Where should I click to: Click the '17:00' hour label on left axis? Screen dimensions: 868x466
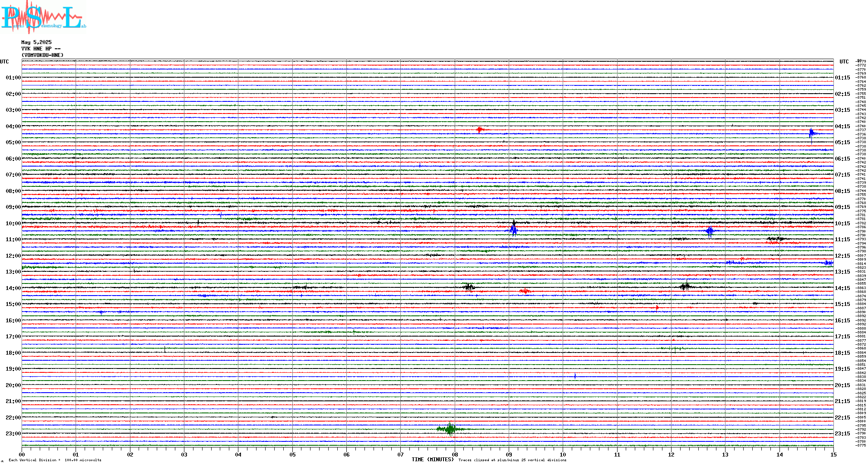tap(13, 337)
